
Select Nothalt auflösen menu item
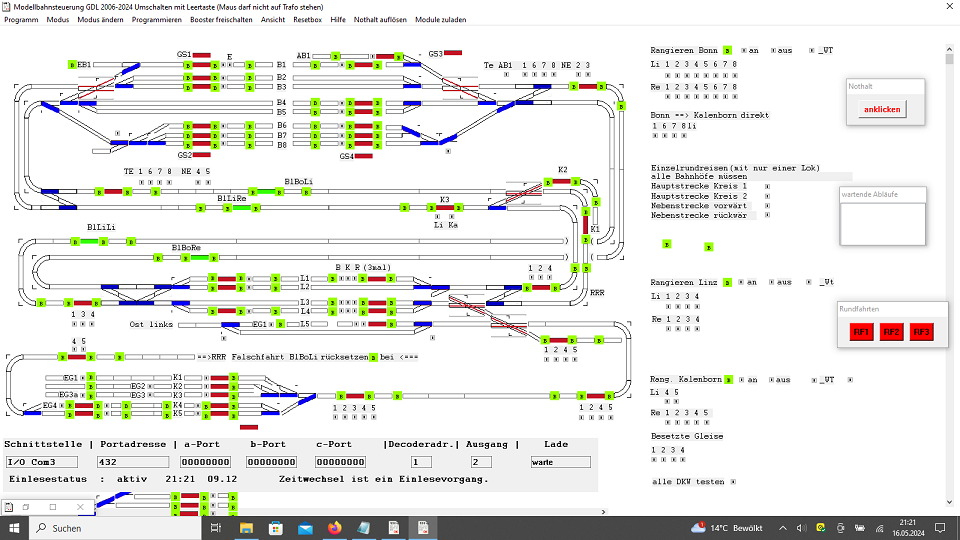click(x=380, y=20)
